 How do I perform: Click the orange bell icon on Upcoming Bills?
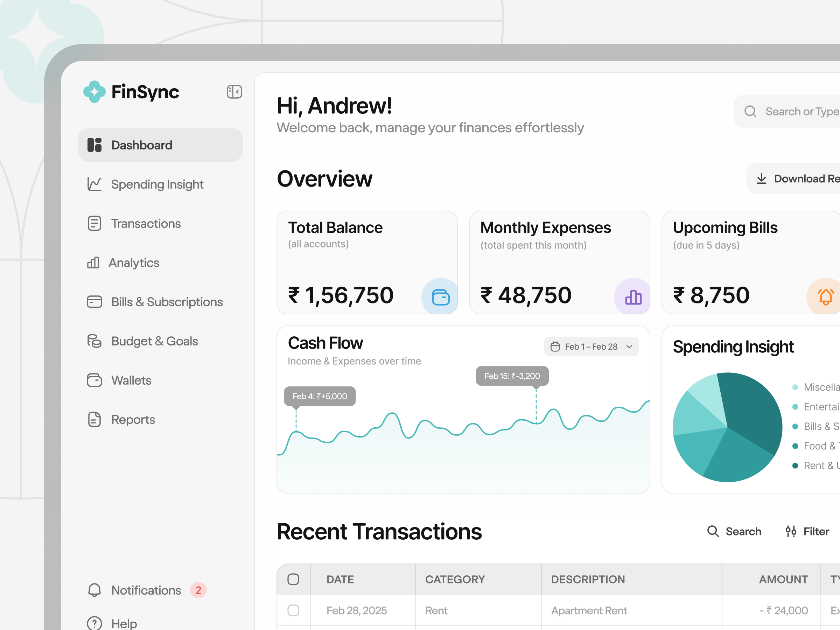click(826, 297)
